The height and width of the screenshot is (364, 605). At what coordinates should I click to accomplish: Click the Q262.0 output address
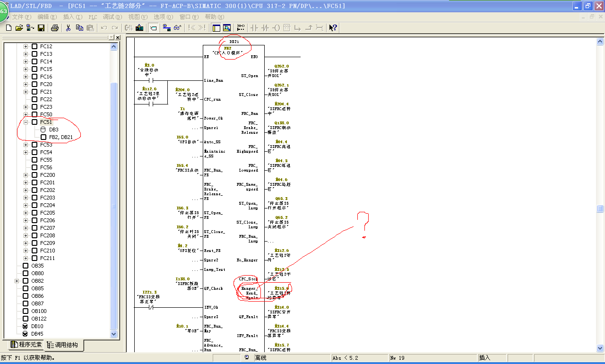click(x=283, y=66)
